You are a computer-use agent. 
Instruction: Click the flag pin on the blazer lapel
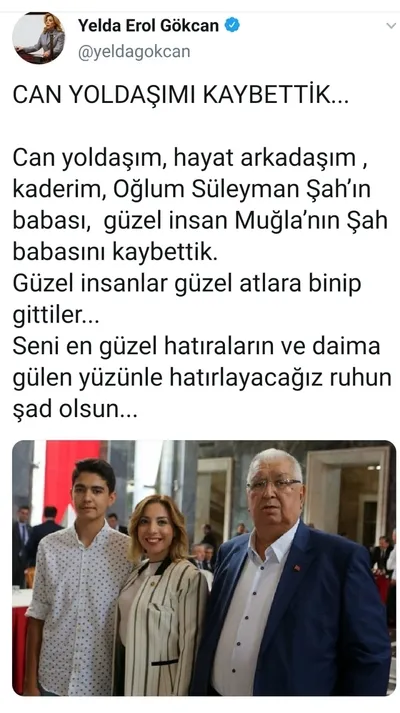click(x=296, y=568)
